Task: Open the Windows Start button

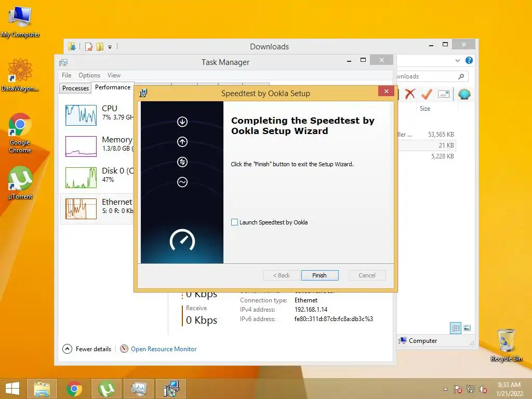Action: click(x=12, y=389)
